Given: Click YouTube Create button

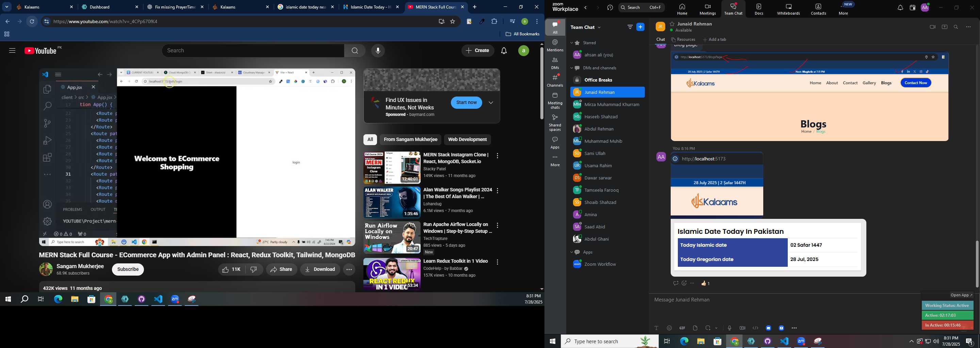Looking at the screenshot, I should [478, 51].
